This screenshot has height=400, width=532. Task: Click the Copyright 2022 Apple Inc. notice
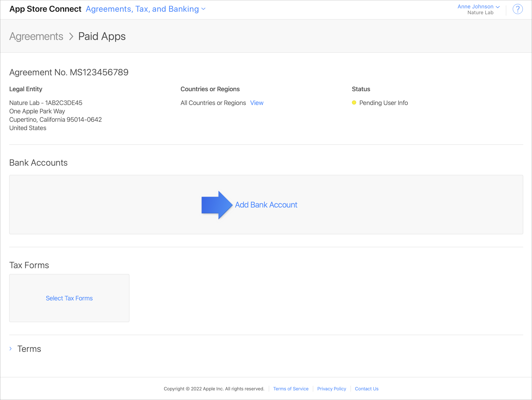[x=214, y=389]
